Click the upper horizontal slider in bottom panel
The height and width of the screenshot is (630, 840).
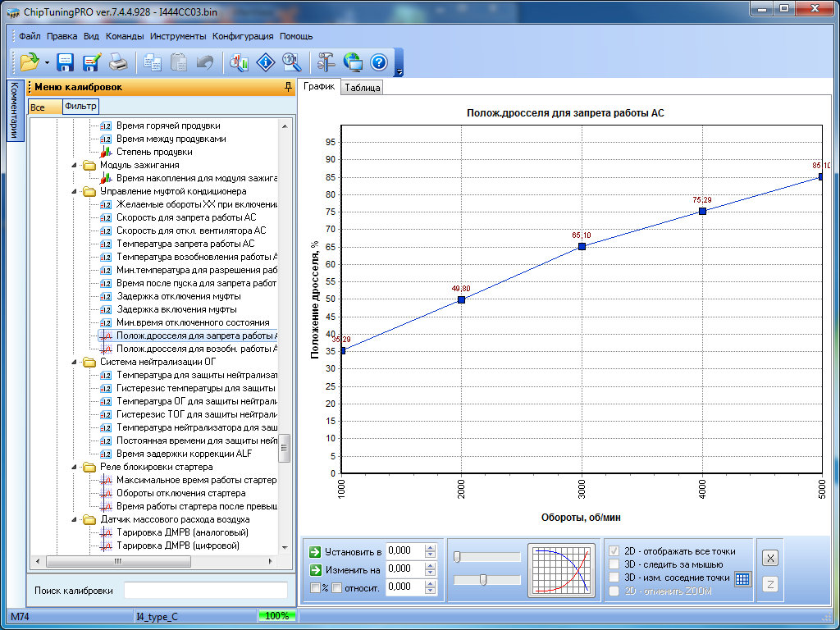487,557
